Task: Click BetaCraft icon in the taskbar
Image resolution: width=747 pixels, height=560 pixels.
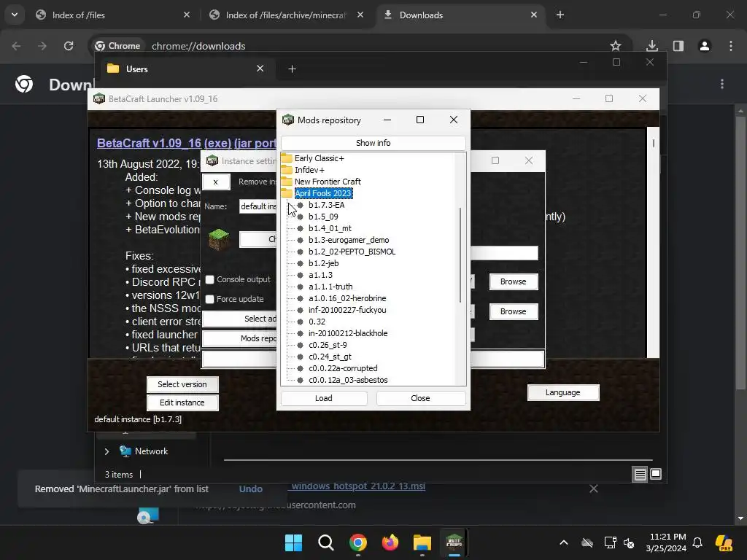Action: pos(454,542)
